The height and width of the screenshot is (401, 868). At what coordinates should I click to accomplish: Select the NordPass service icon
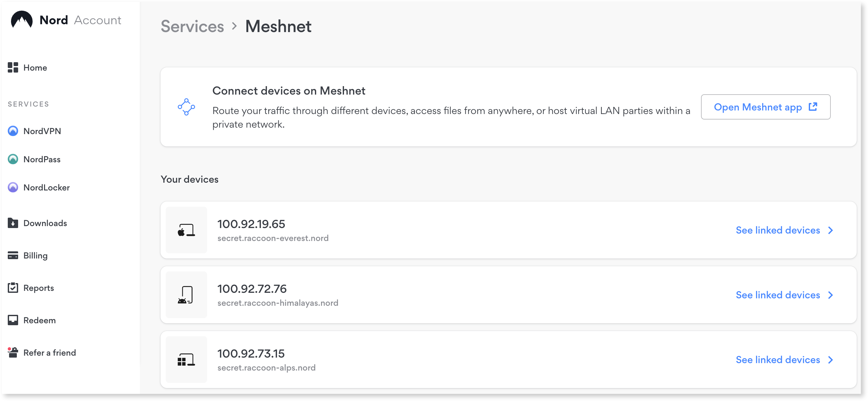coord(13,159)
